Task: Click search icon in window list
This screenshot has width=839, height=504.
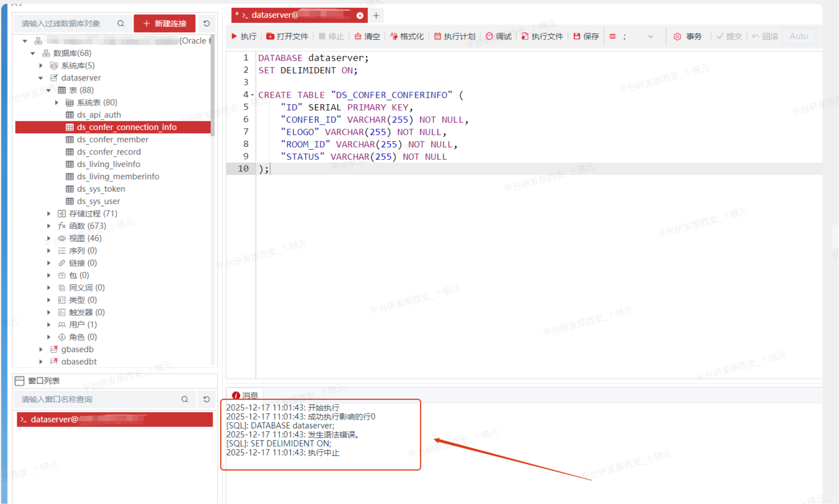Action: 184,400
